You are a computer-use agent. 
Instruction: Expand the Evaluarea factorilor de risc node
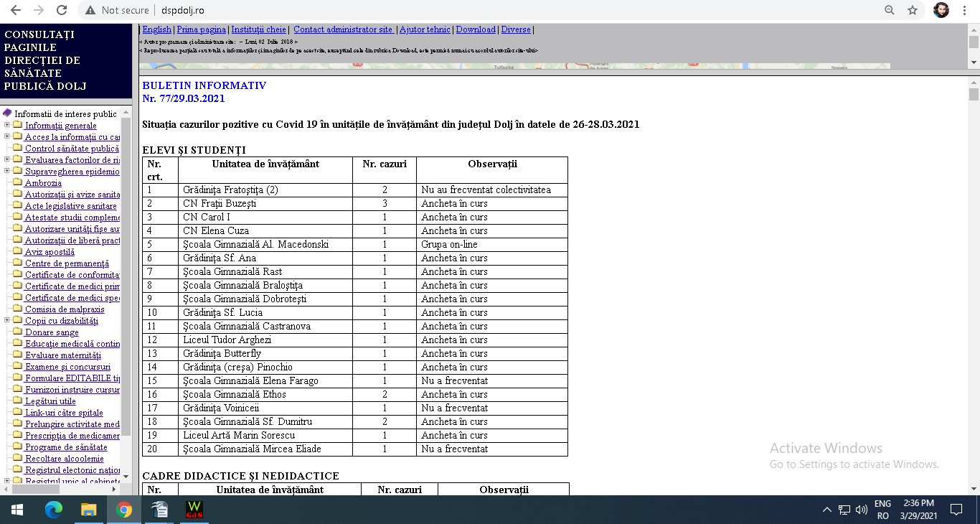pos(6,159)
